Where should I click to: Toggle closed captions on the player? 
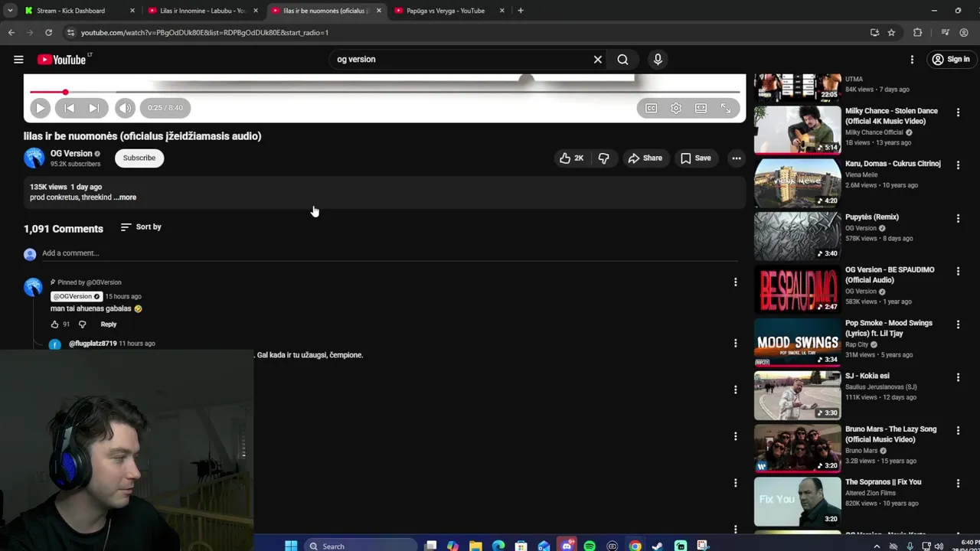(651, 108)
